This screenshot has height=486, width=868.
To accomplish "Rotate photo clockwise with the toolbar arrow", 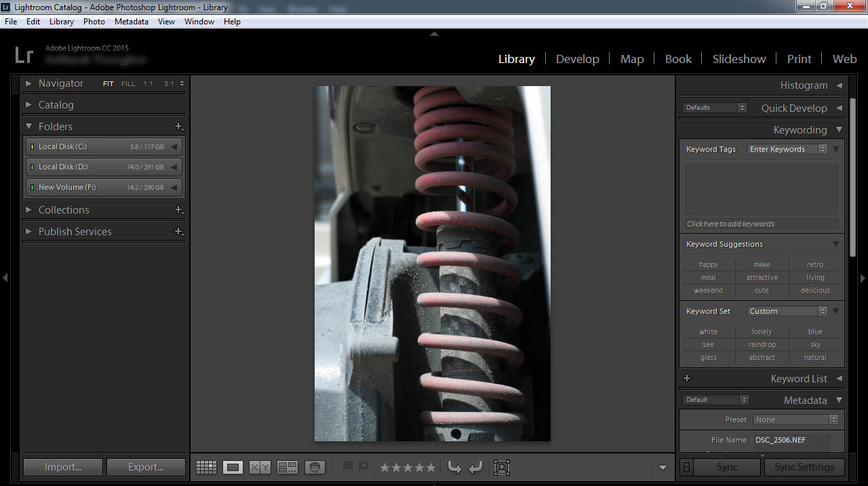I will click(475, 467).
